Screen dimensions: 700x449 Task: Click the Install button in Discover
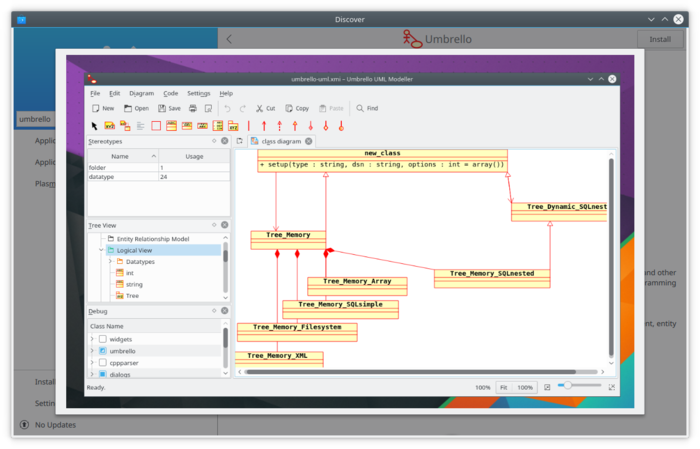coord(660,39)
